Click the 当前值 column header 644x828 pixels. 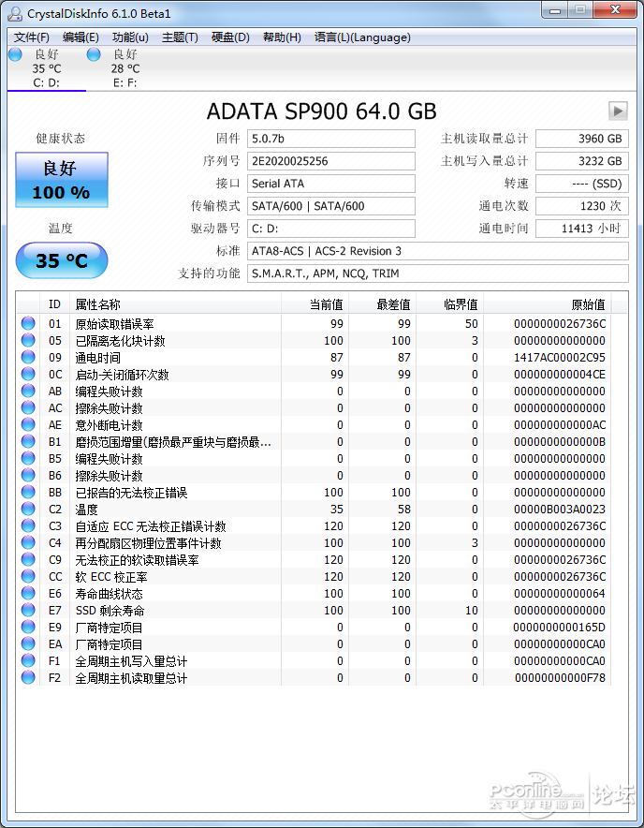(x=315, y=304)
